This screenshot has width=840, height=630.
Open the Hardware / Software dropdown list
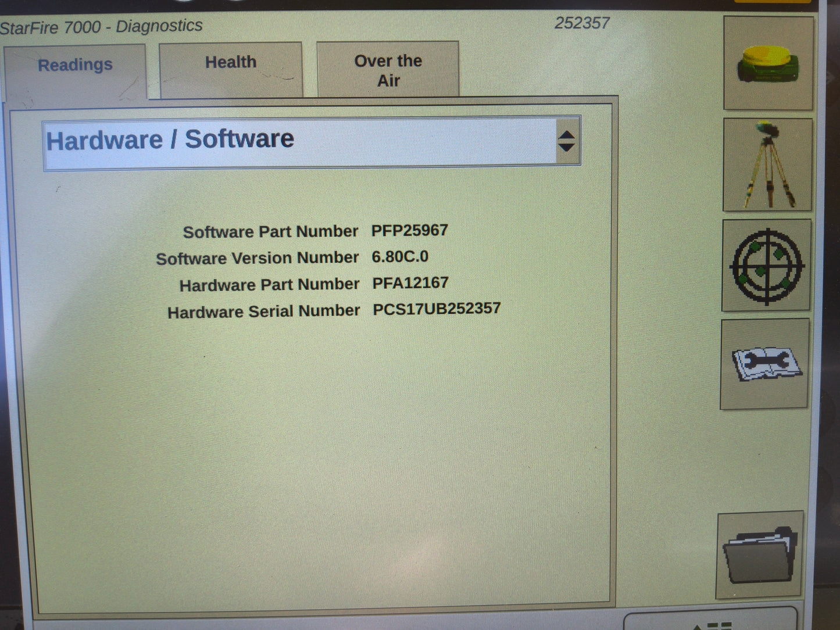312,142
